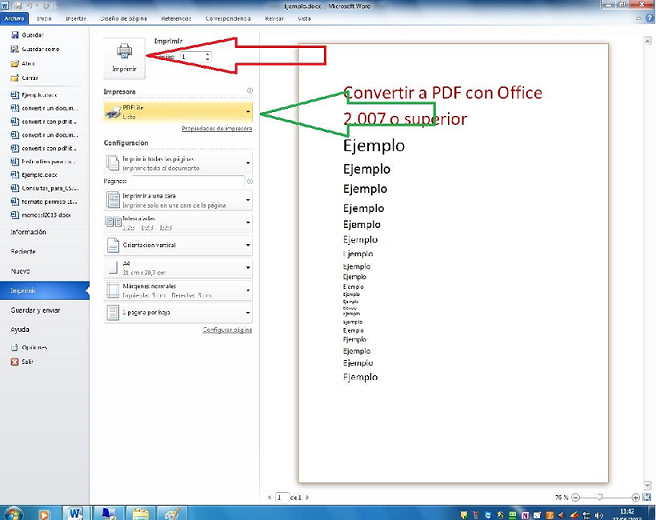Click the zoom-to-page fit icon
The image size is (656, 520).
(647, 497)
